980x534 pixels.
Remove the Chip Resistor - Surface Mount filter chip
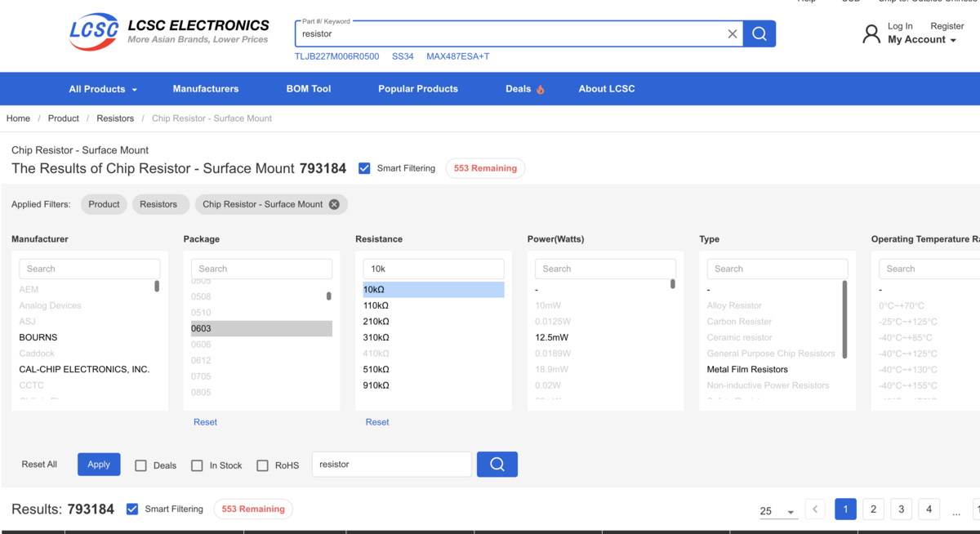click(334, 204)
